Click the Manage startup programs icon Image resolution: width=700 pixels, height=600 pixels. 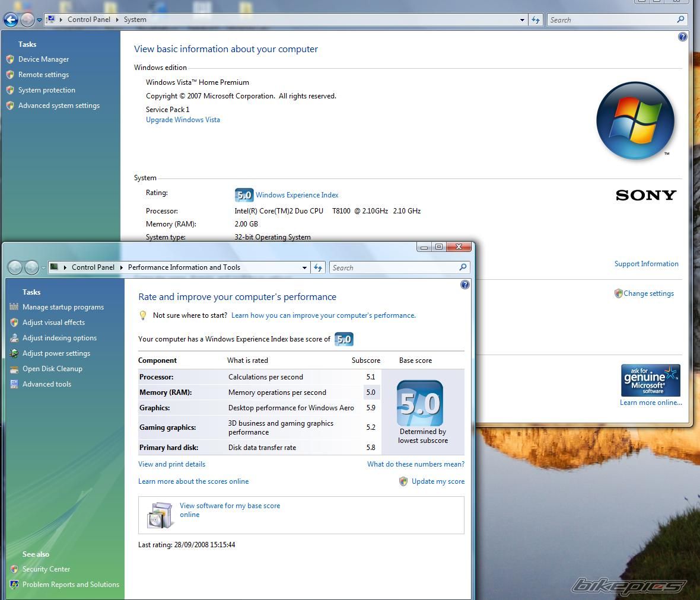[x=14, y=307]
